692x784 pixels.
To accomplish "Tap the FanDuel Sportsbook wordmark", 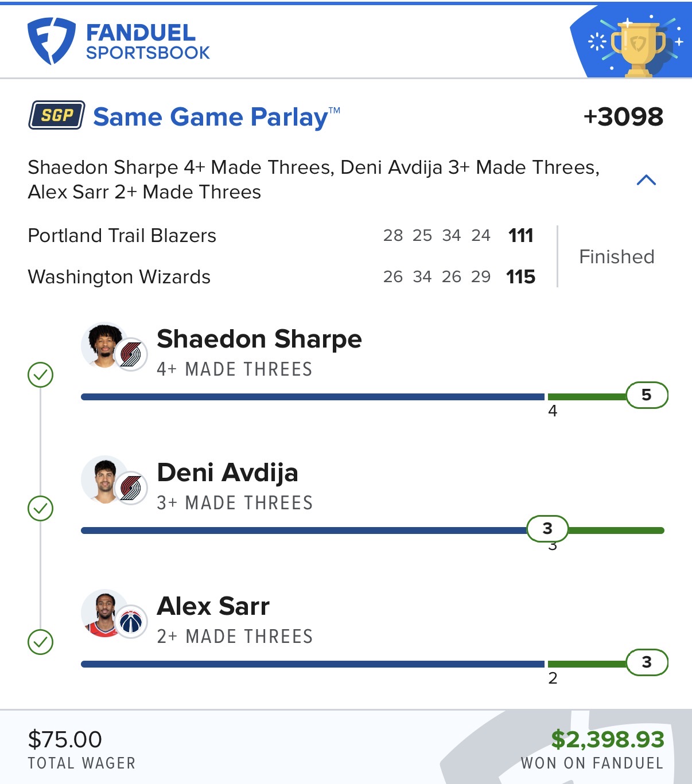I will click(147, 42).
